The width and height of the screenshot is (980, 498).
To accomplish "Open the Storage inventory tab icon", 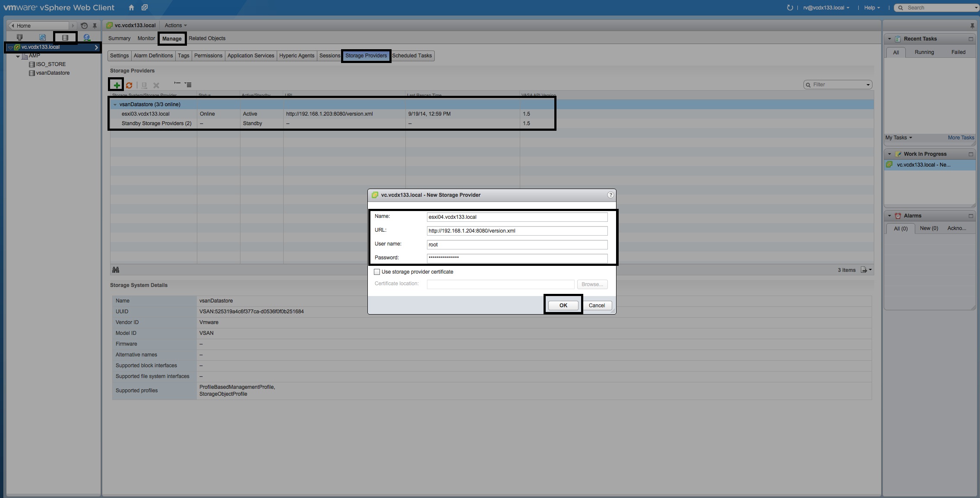I will click(x=65, y=38).
